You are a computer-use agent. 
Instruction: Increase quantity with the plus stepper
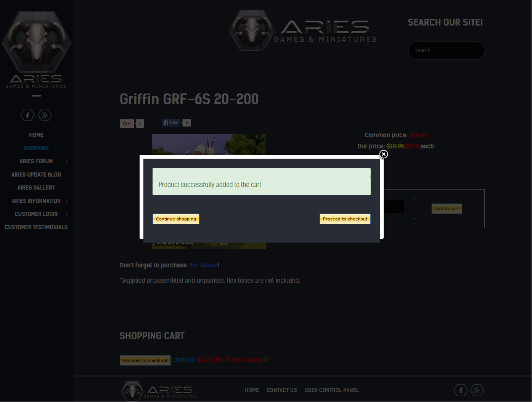click(x=414, y=199)
